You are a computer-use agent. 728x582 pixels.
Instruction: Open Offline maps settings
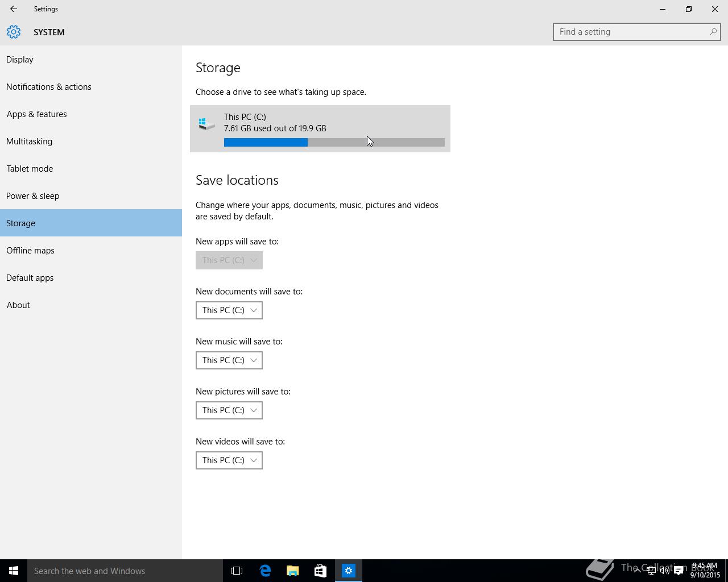coord(91,250)
